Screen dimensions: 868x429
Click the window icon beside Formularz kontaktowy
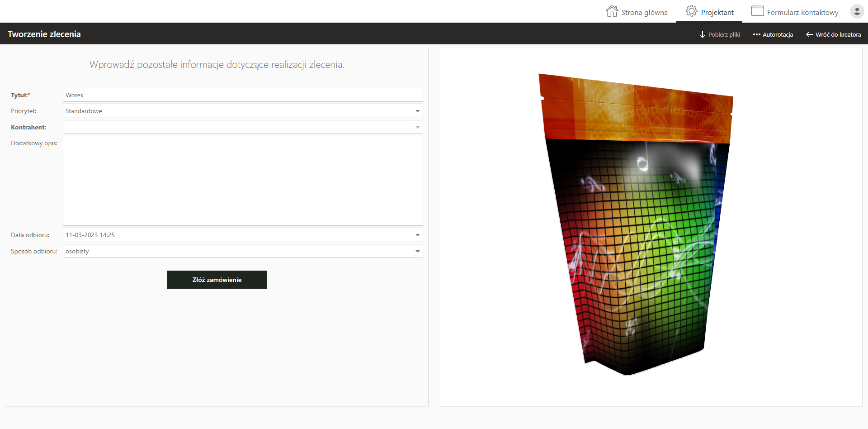click(x=757, y=11)
